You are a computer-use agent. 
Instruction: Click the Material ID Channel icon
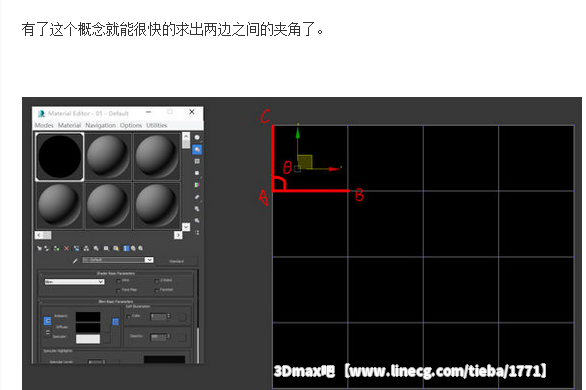[106, 248]
